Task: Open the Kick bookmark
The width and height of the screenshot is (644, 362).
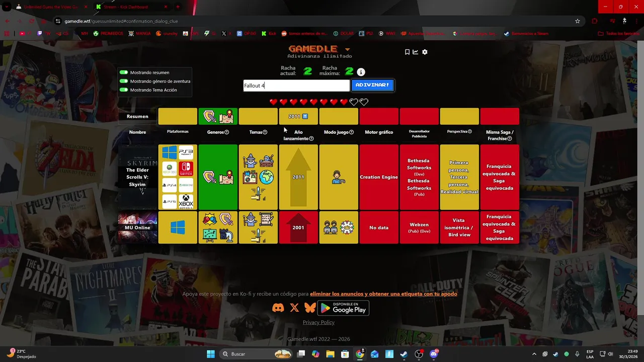Action: (269, 34)
